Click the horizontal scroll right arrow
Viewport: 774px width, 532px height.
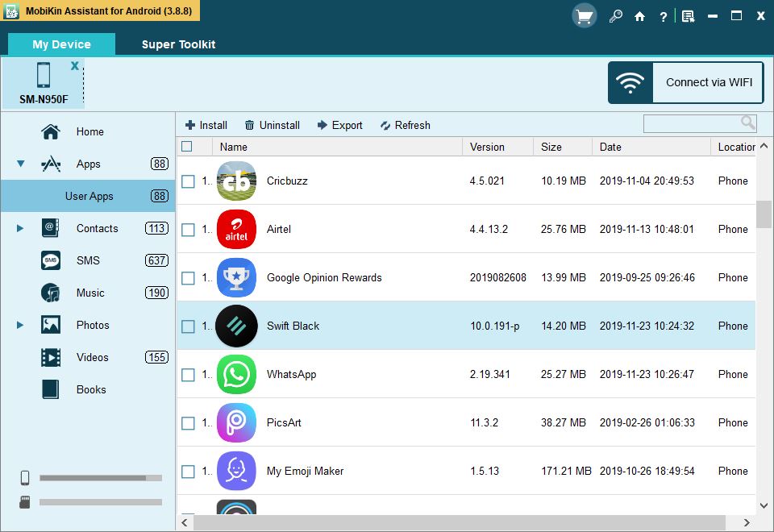click(747, 522)
